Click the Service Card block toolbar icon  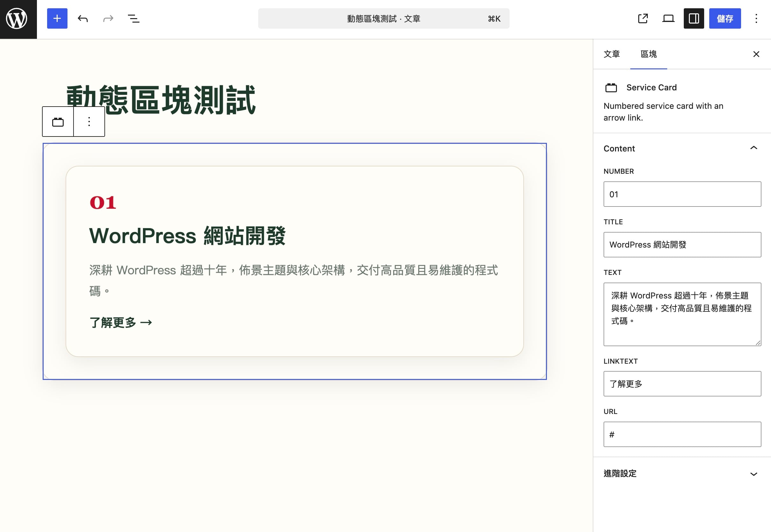tap(58, 122)
